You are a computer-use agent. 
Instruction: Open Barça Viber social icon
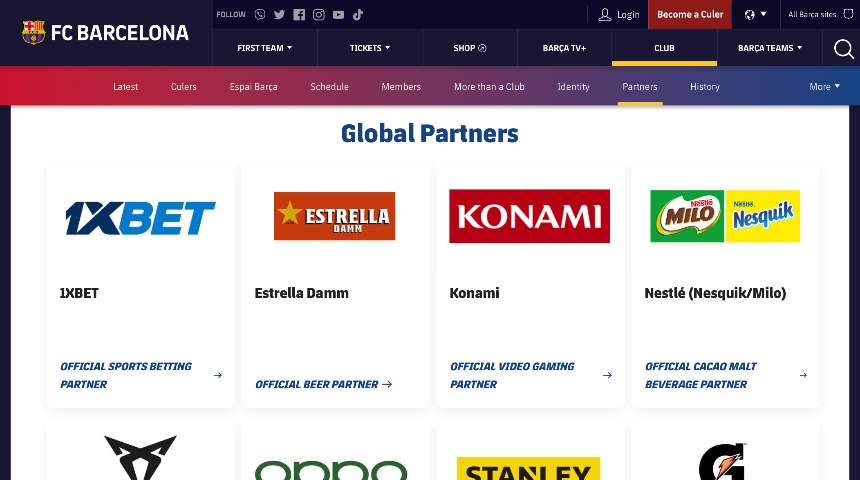click(260, 15)
